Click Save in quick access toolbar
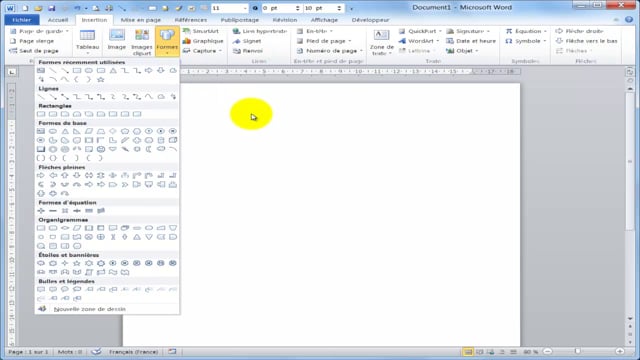 point(51,8)
